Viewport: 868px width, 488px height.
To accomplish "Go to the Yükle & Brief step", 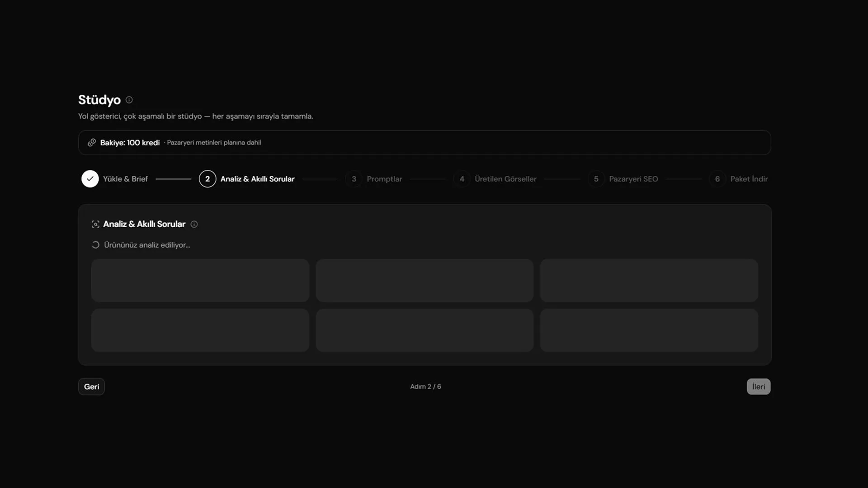I will click(x=125, y=179).
